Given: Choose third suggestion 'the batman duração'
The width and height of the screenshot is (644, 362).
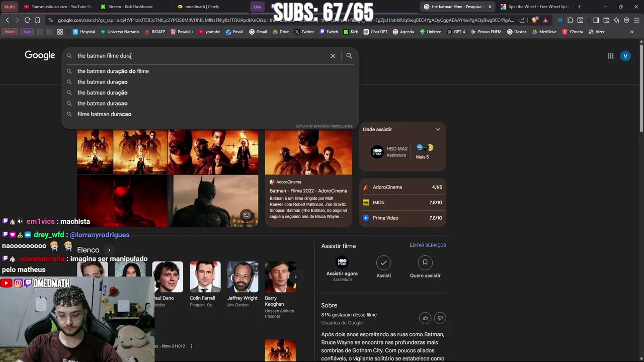Looking at the screenshot, I should pyautogui.click(x=210, y=93).
